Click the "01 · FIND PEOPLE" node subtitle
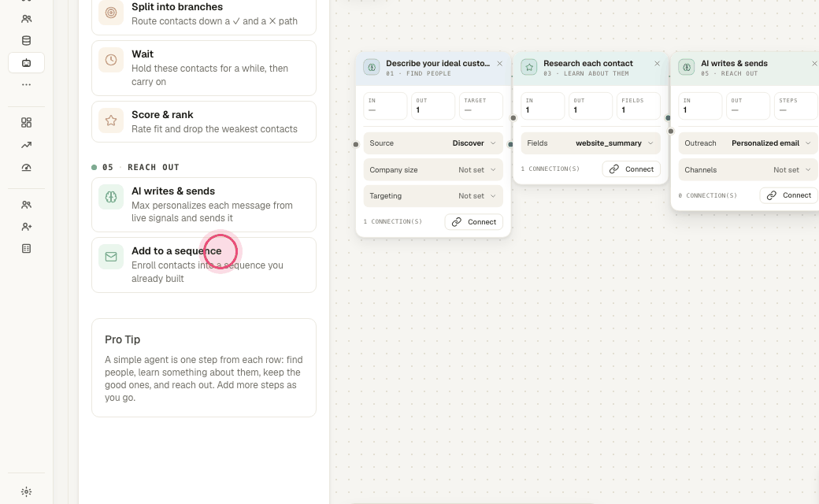819x504 pixels. [x=418, y=74]
